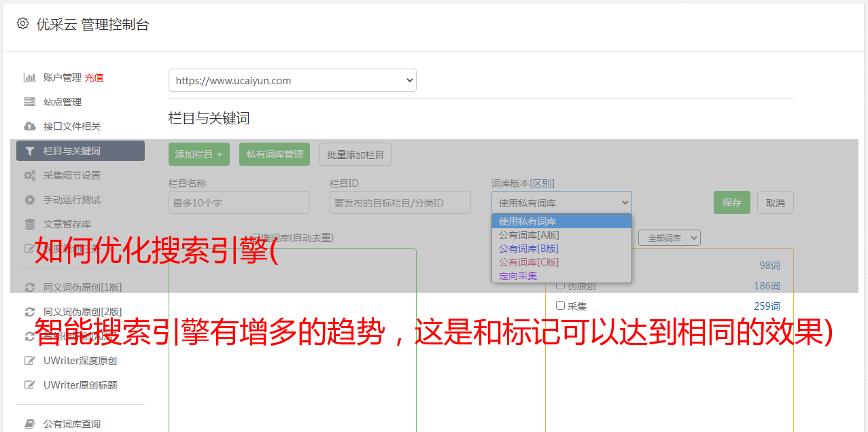Click the book icon for 公有词库查询
868x432 pixels.
pos(29,424)
